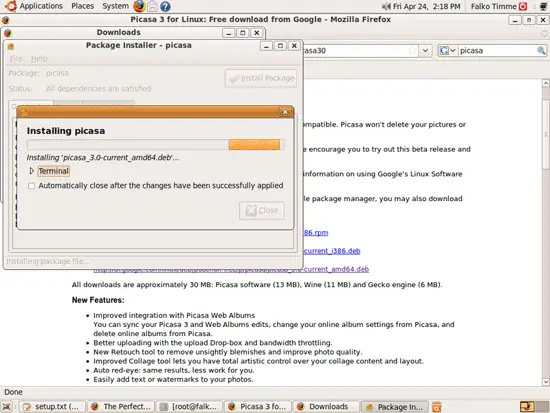Open the Firefox URL history dropdown arrow
550x413 pixels.
(425, 51)
